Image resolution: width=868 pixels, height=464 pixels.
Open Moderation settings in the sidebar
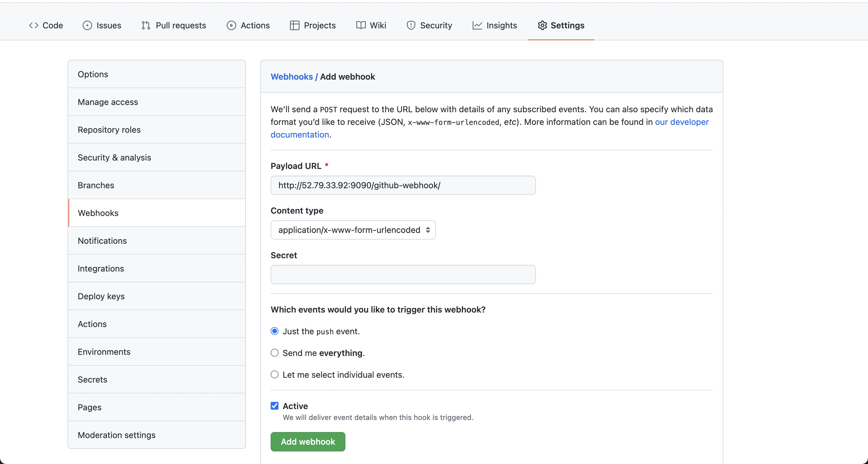(x=116, y=435)
